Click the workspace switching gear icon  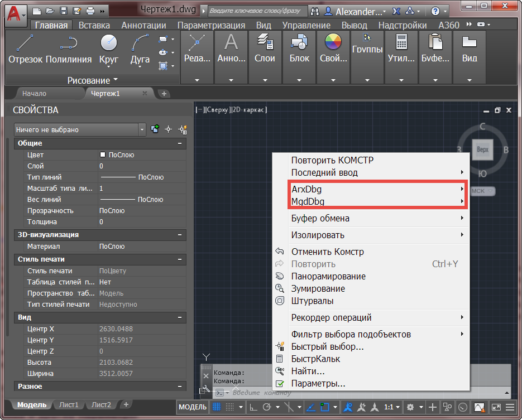(410, 407)
